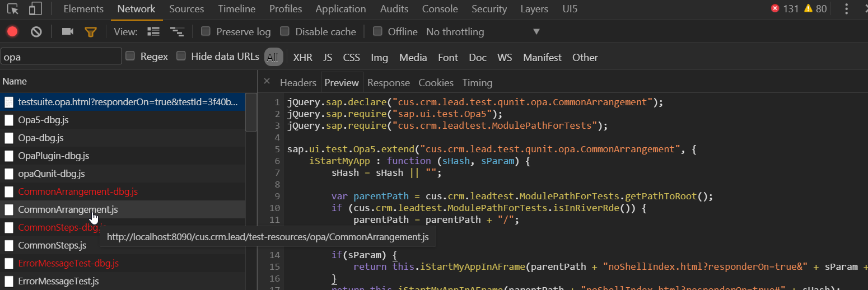Screen dimensions: 868x290
Task: Toggle the device toolbar icon
Action: 35,9
